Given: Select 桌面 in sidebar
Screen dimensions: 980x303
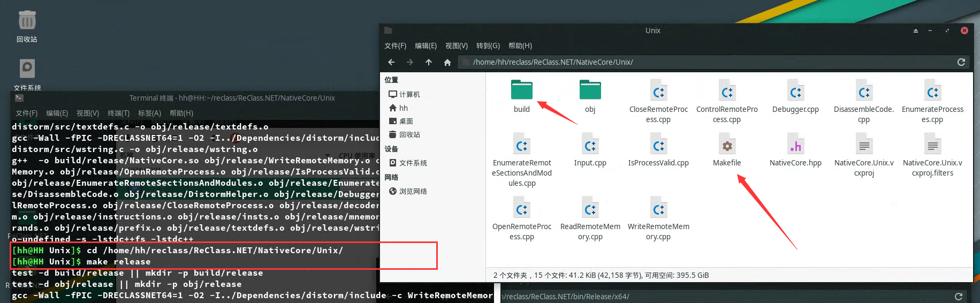Looking at the screenshot, I should (x=400, y=121).
